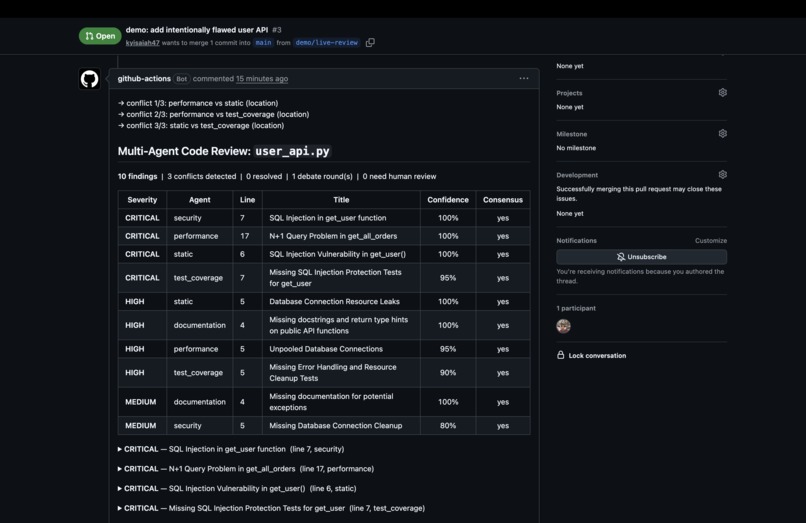Select 'SQL Injection Vulnerability in get_user()' table cell
Image resolution: width=806 pixels, height=523 pixels.
click(x=341, y=254)
